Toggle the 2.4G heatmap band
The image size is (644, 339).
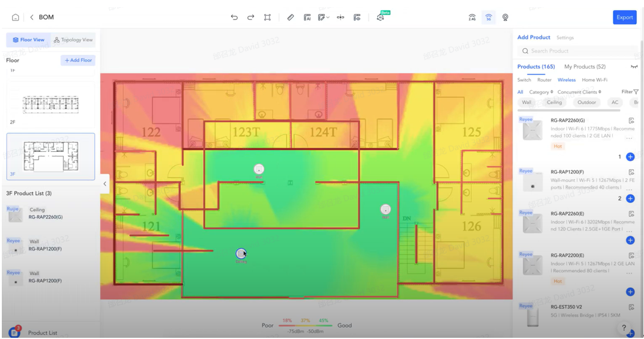tap(472, 17)
